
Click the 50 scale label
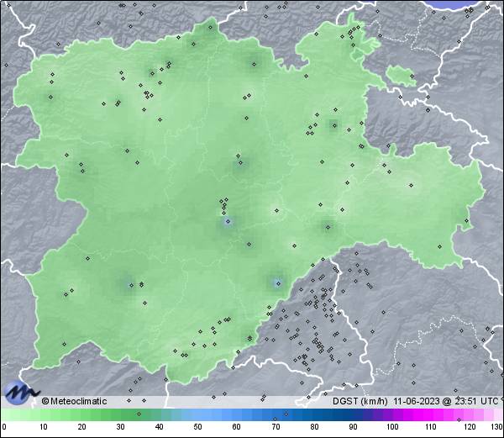197,427
